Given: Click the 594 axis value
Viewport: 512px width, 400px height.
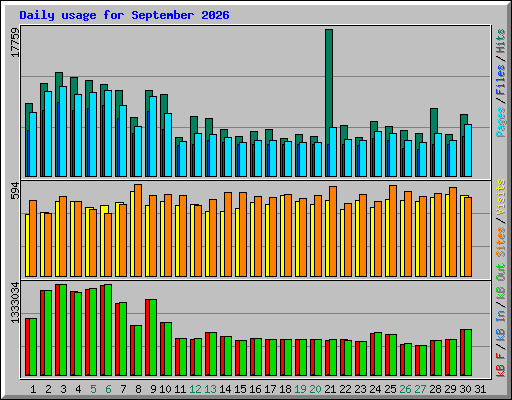Looking at the screenshot, I should 15,191.
